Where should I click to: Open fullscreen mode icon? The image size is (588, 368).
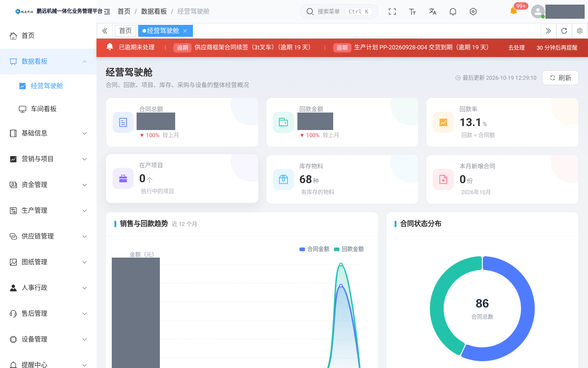392,12
